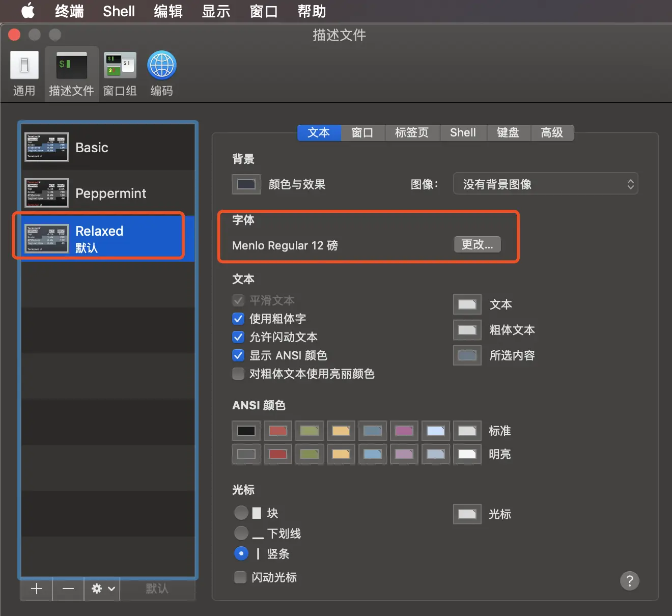This screenshot has width=672, height=616.
Task: Disable 显示 ANSI 颜色 checkbox
Action: point(238,355)
